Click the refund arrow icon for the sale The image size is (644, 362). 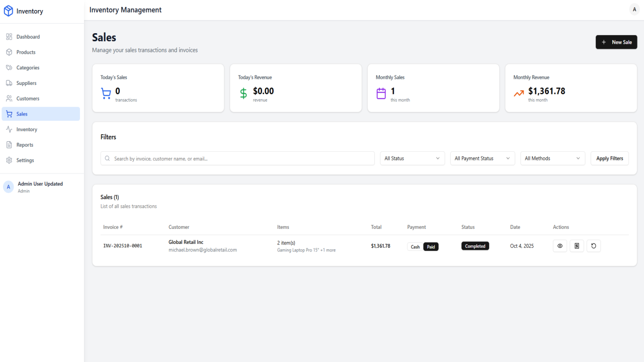[594, 246]
